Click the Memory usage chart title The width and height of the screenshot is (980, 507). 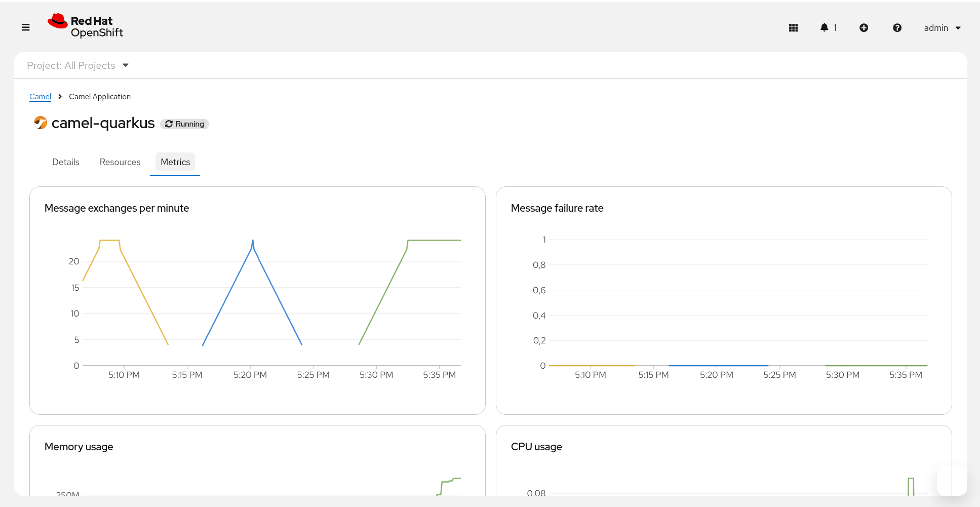tap(79, 447)
